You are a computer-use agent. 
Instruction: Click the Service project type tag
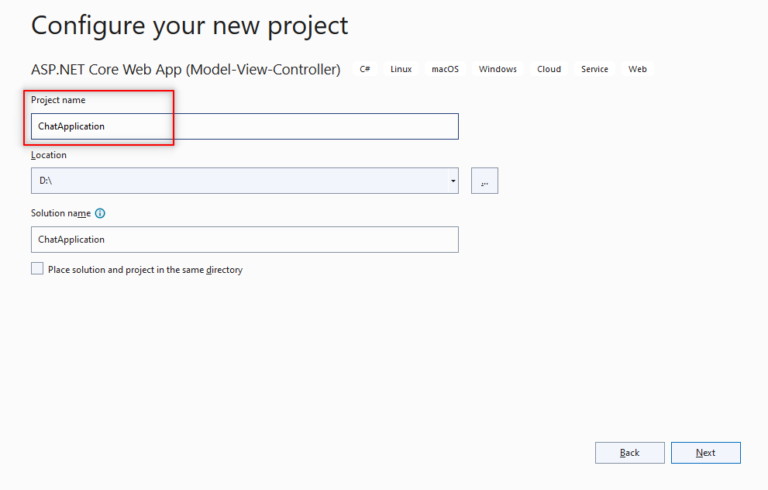click(595, 69)
